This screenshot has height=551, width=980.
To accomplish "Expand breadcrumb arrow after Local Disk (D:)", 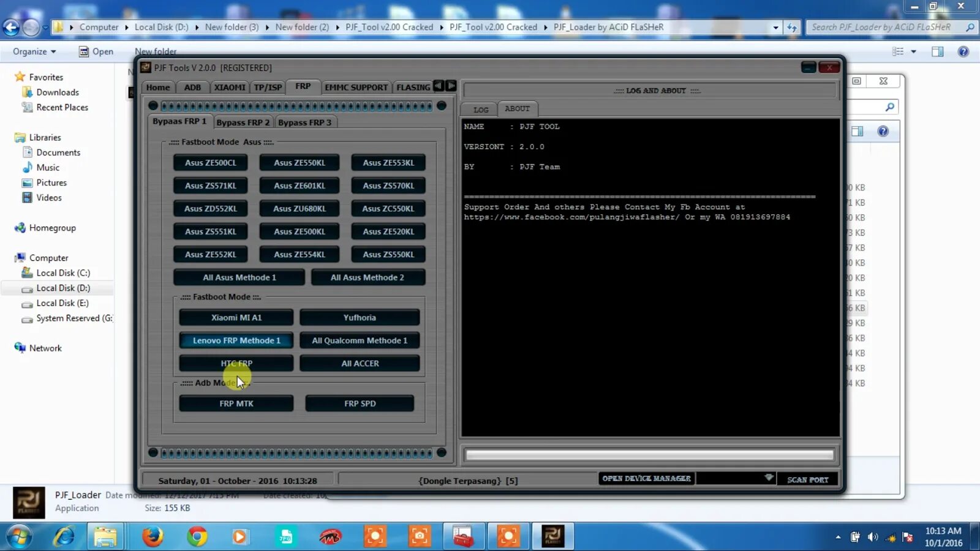I will pos(197,28).
